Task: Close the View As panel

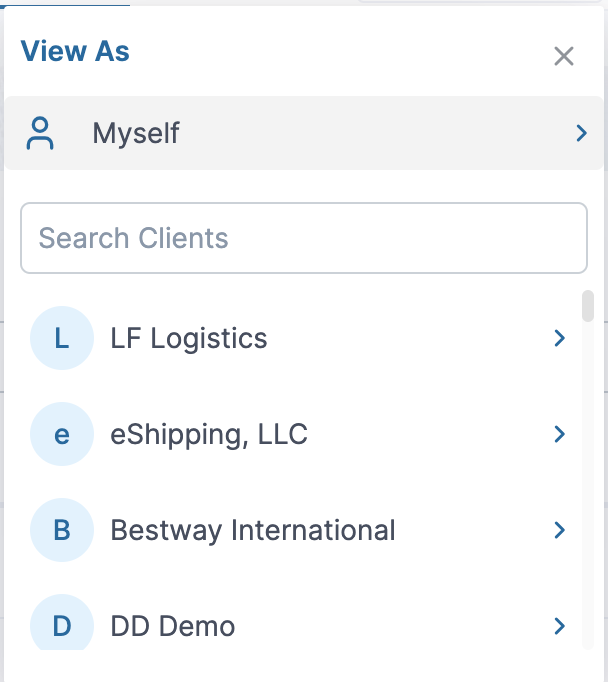Action: tap(564, 56)
